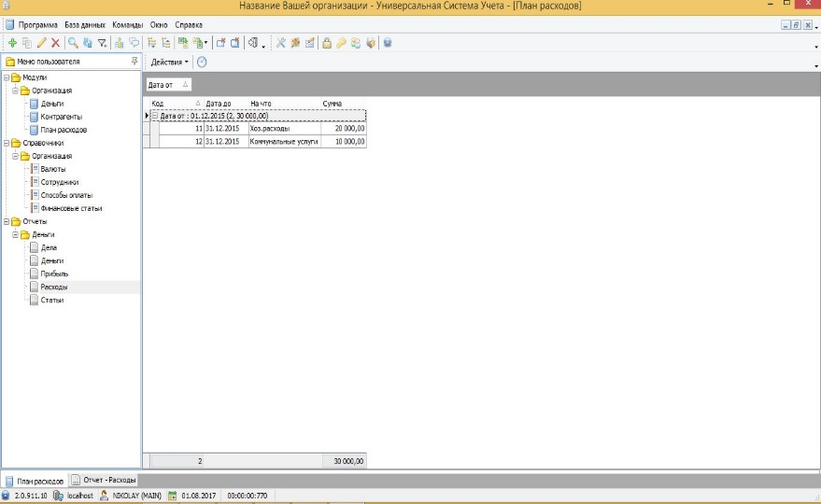Open the Валюты directory
The width and height of the screenshot is (821, 504).
[x=53, y=169]
